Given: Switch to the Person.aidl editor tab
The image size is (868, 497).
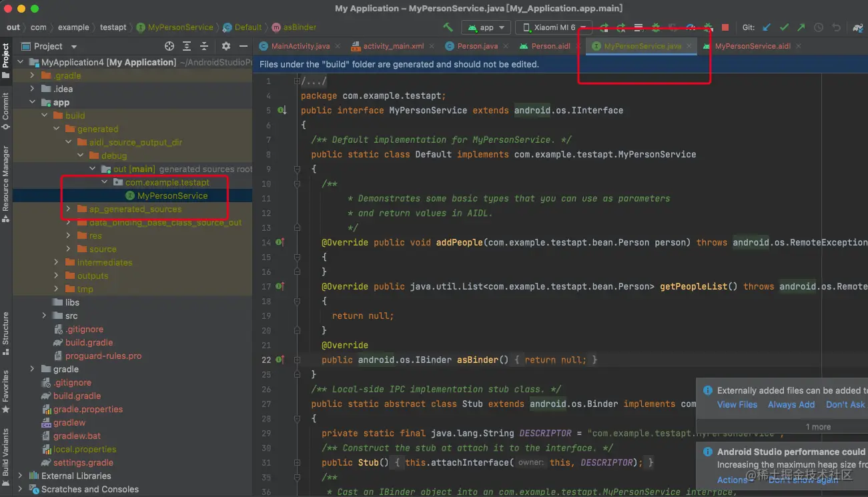Looking at the screenshot, I should tap(550, 46).
